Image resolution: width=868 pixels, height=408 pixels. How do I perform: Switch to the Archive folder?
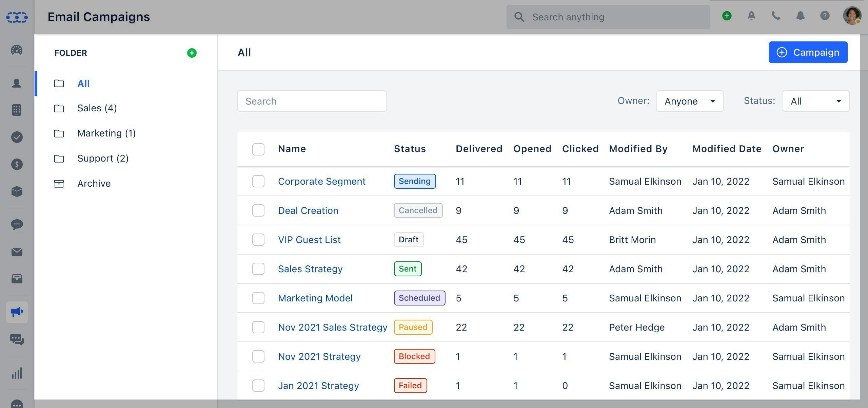(94, 183)
